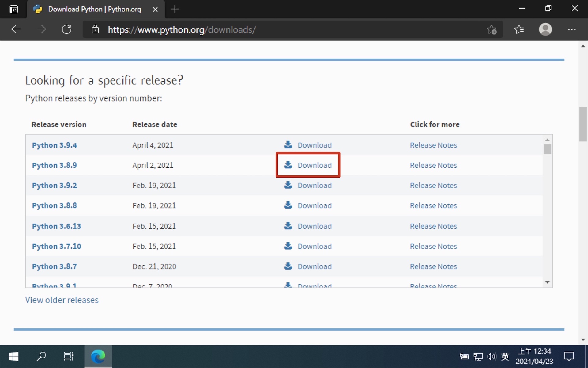Open the notification action center
588x368 pixels.
(x=569, y=356)
